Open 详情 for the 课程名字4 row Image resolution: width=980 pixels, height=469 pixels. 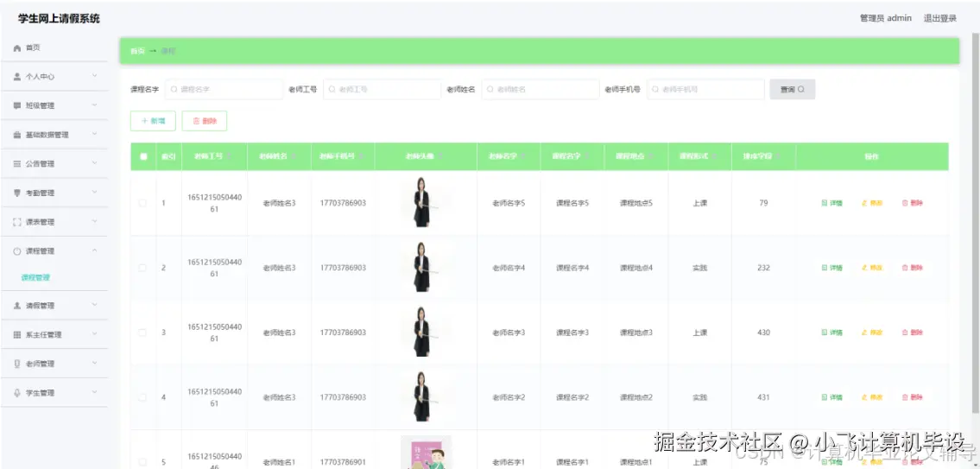point(831,268)
